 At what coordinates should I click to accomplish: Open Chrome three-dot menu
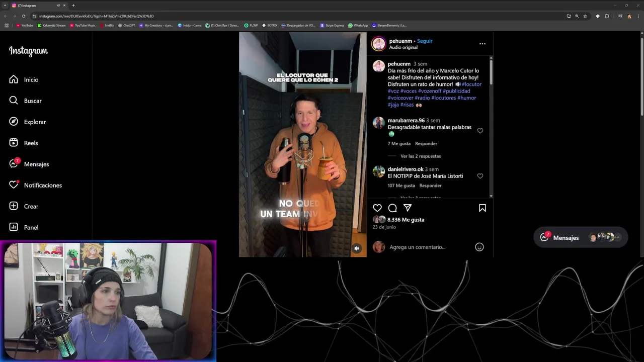638,16
